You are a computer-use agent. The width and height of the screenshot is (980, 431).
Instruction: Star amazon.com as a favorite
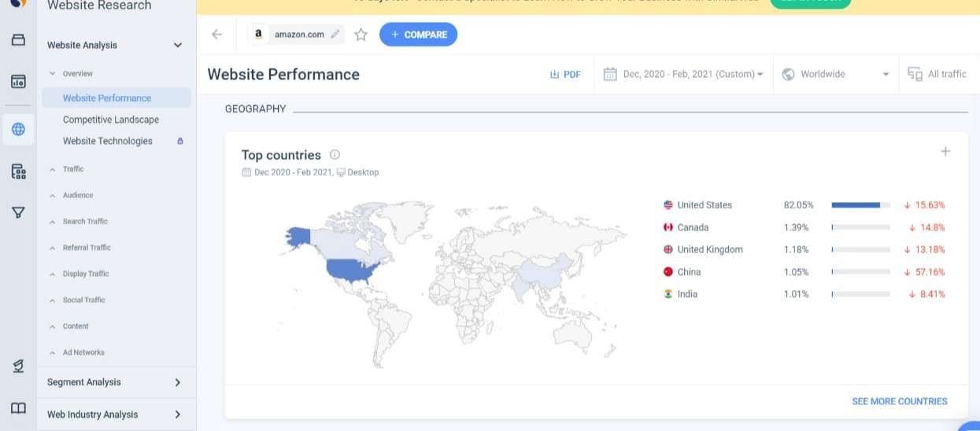point(361,34)
